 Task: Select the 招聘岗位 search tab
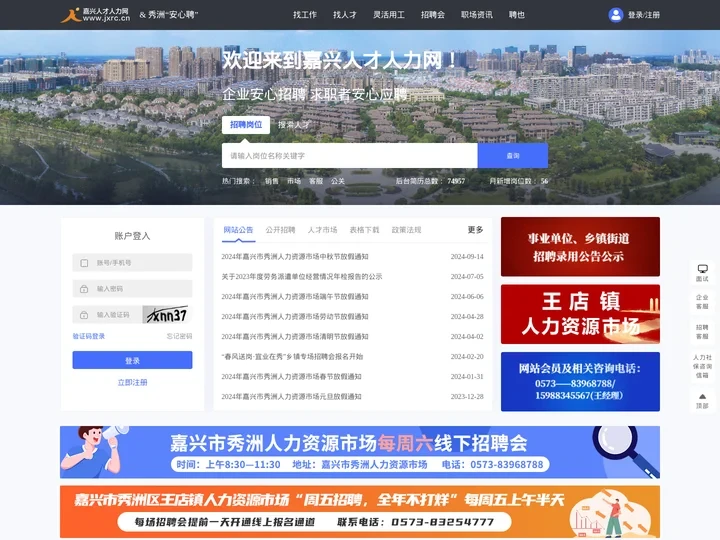(x=246, y=124)
